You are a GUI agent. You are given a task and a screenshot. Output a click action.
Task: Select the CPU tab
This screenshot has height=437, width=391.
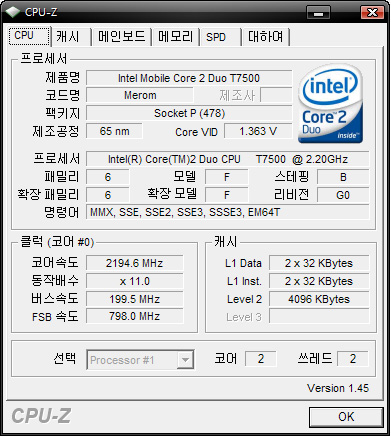pyautogui.click(x=29, y=35)
